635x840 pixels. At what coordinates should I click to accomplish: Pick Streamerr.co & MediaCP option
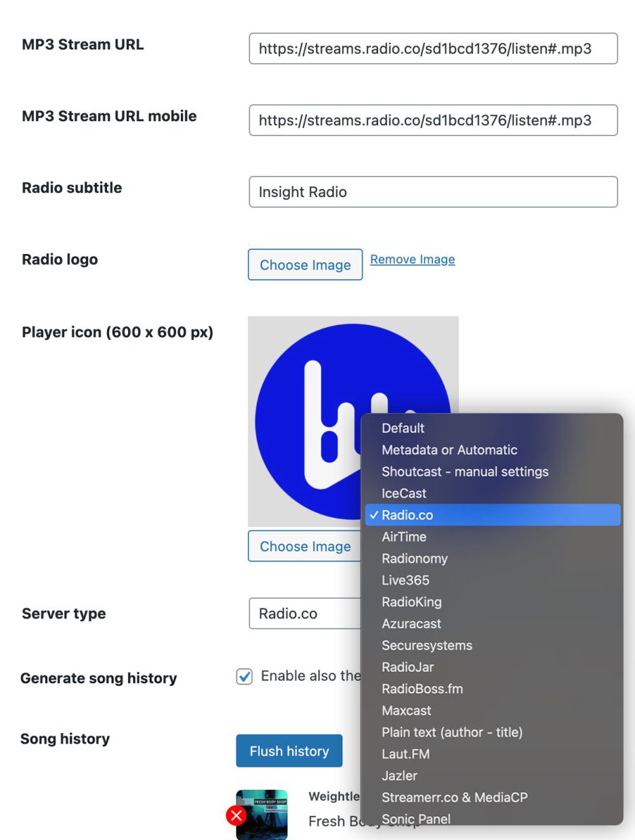[x=454, y=797]
